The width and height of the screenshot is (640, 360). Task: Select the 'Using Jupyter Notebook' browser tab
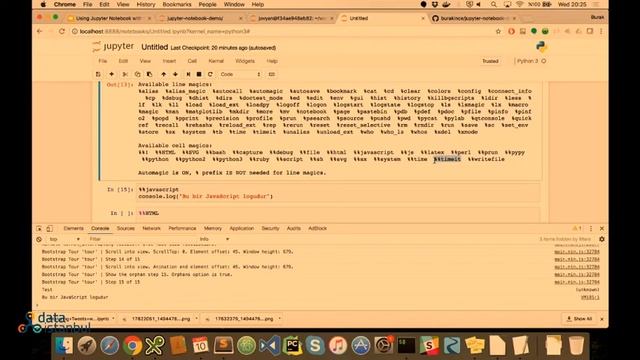(109, 18)
